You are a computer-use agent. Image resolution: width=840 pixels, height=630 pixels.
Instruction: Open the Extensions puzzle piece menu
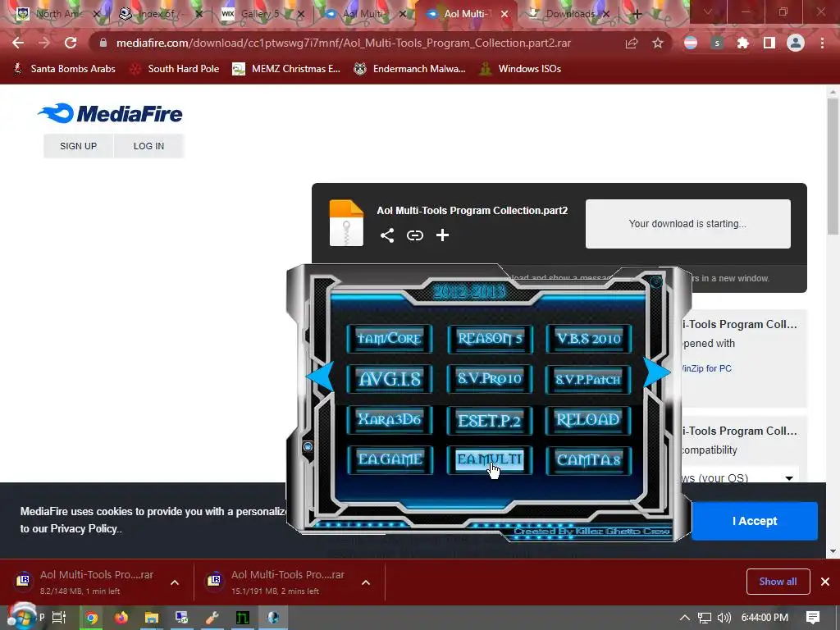[742, 43]
